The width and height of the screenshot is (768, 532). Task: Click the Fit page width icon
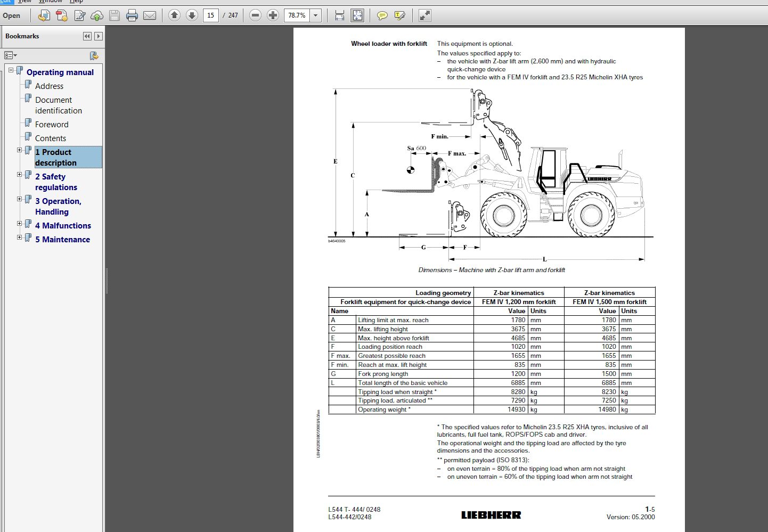pos(339,15)
